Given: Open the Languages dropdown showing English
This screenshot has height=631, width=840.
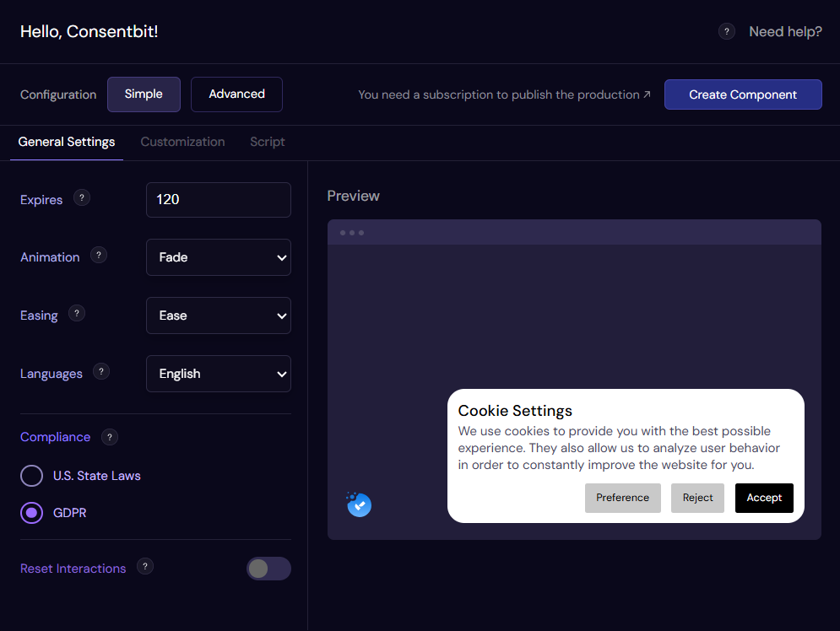Looking at the screenshot, I should [x=219, y=374].
